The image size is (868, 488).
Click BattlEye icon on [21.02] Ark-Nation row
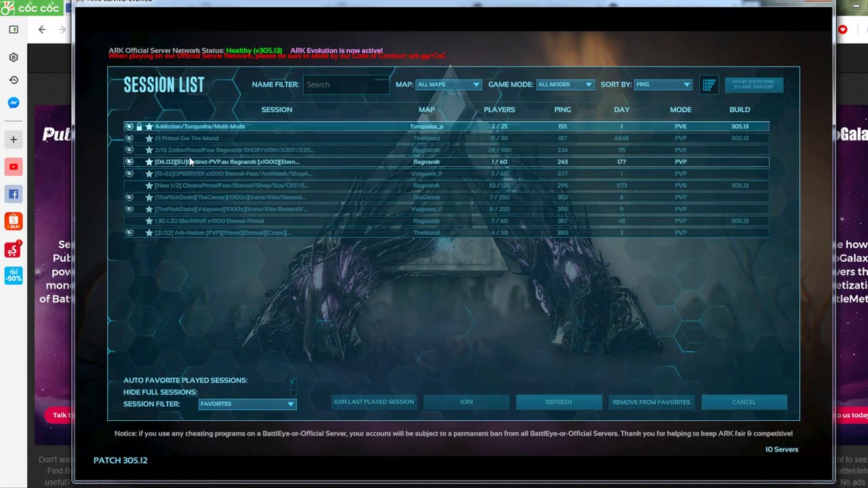pos(129,232)
